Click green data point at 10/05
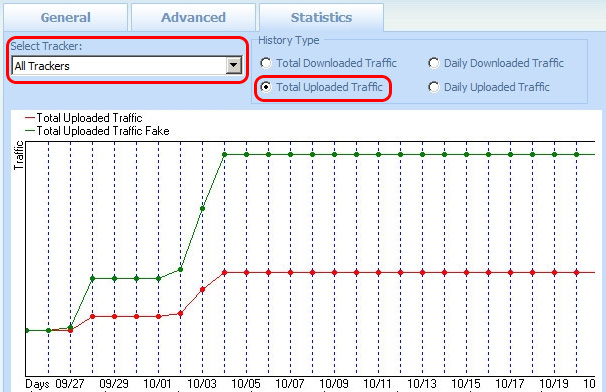 pyautogui.click(x=246, y=155)
